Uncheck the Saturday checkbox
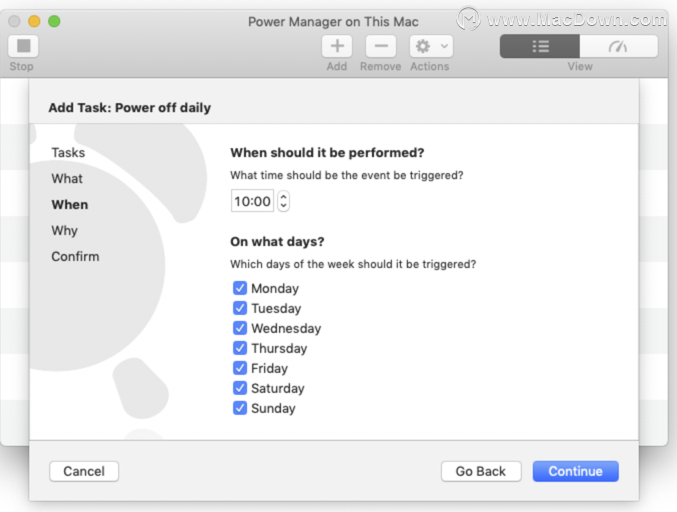Viewport: 677px width, 512px height. (240, 388)
